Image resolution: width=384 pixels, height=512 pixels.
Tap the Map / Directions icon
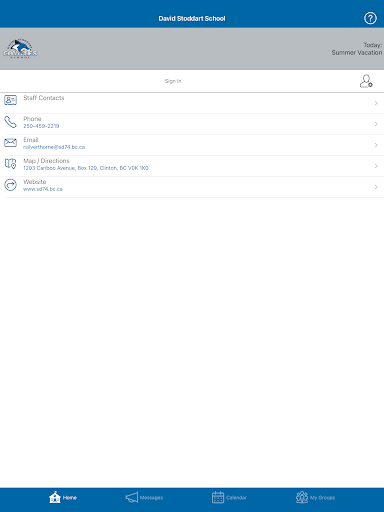[10, 164]
